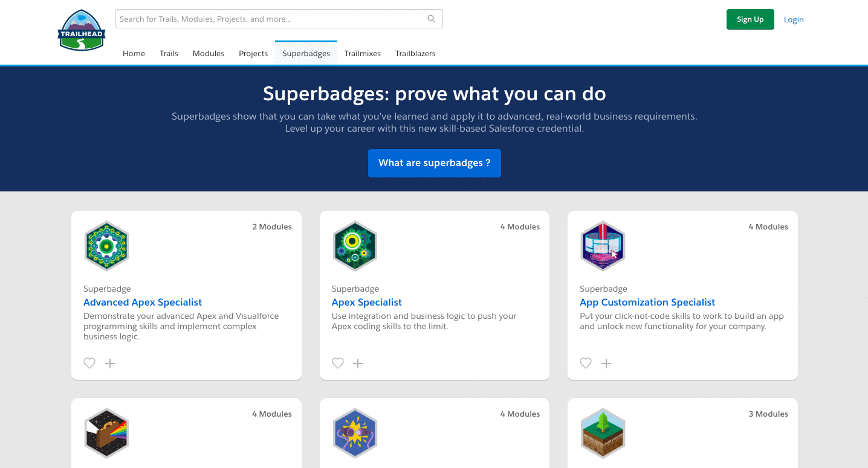Add Apex Specialist using plus icon

(358, 363)
